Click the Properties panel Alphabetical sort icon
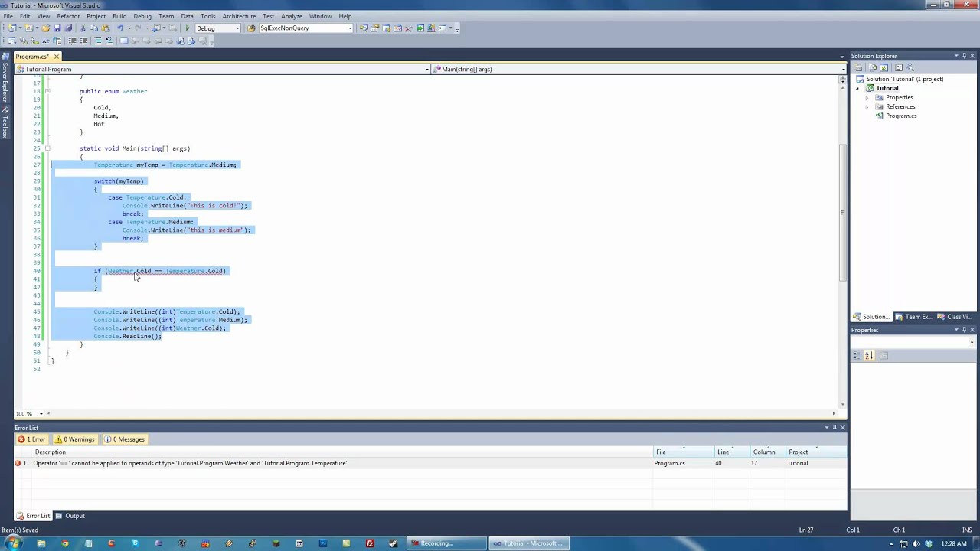The image size is (980, 551). point(869,355)
